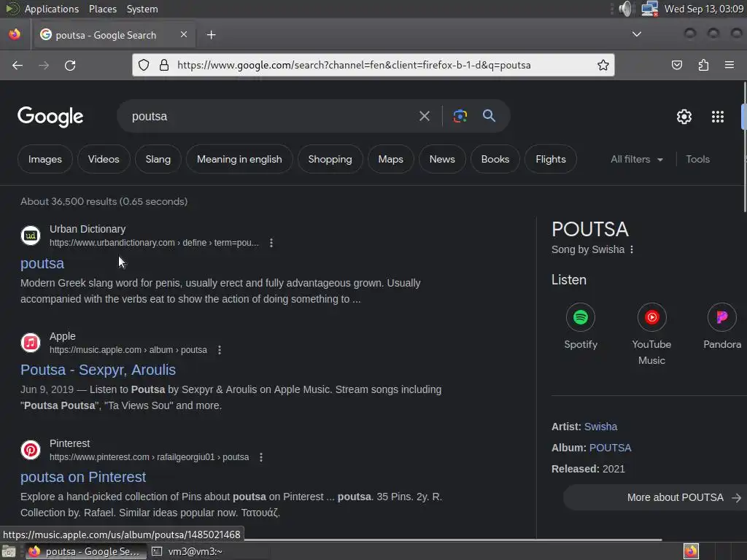Image resolution: width=747 pixels, height=560 pixels.
Task: Switch to Maps results
Action: tap(391, 159)
